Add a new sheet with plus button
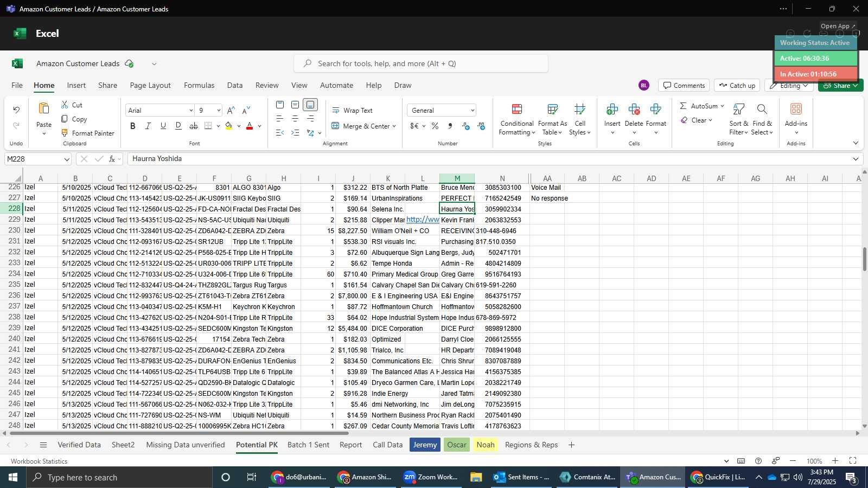The image size is (868, 488). point(571,445)
